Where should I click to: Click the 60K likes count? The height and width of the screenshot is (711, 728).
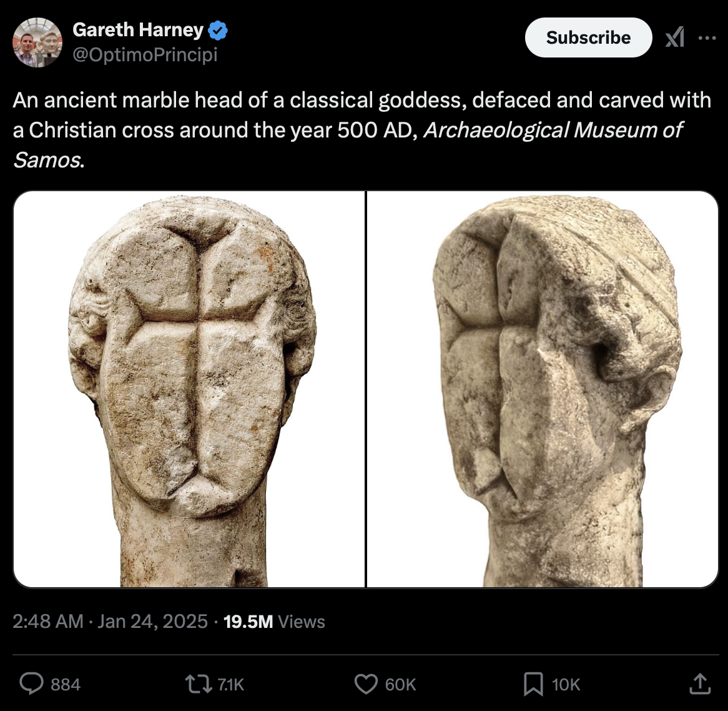[x=400, y=685]
